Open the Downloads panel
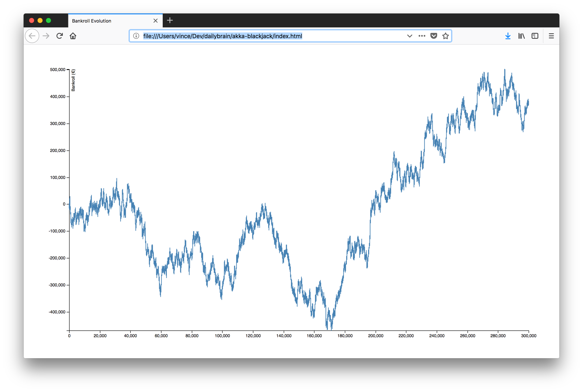The image size is (583, 392). click(x=508, y=36)
